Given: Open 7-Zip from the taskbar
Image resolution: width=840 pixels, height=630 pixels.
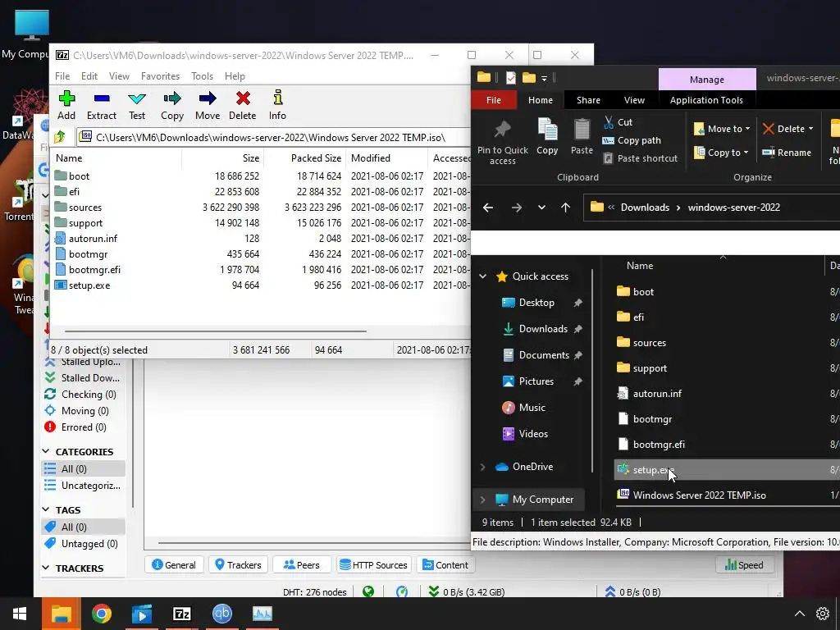Looking at the screenshot, I should [181, 614].
